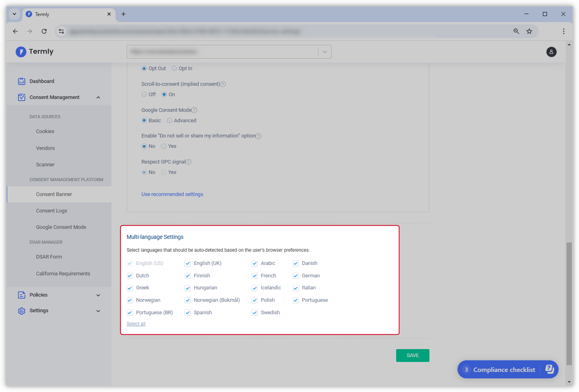Open the DSAR Form page
This screenshot has width=579, height=392.
[49, 257]
